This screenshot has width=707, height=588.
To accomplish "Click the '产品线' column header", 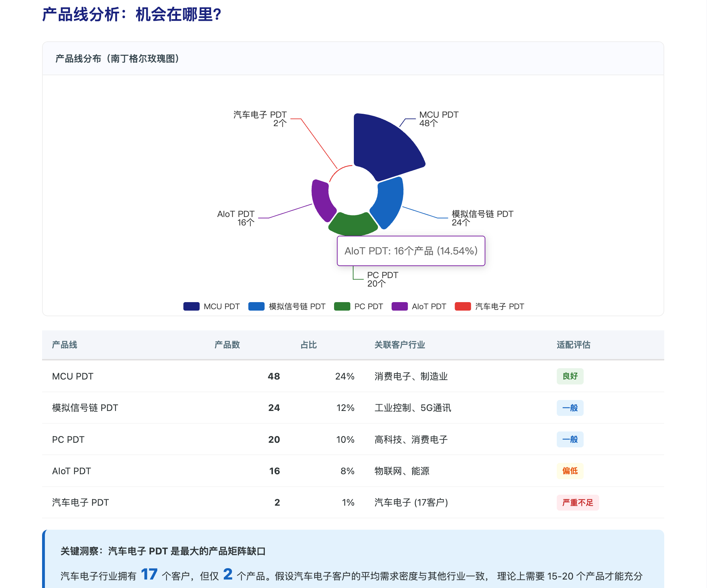I will [64, 345].
